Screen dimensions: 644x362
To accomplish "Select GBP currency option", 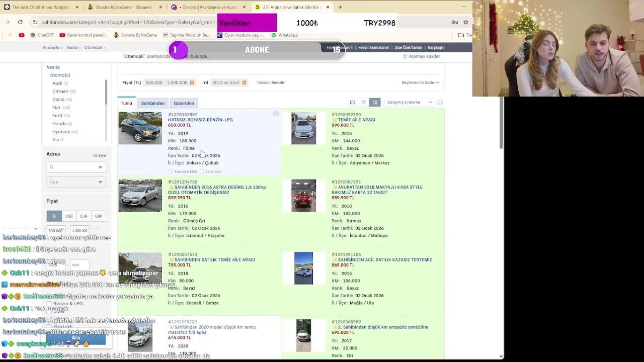I will tap(99, 216).
